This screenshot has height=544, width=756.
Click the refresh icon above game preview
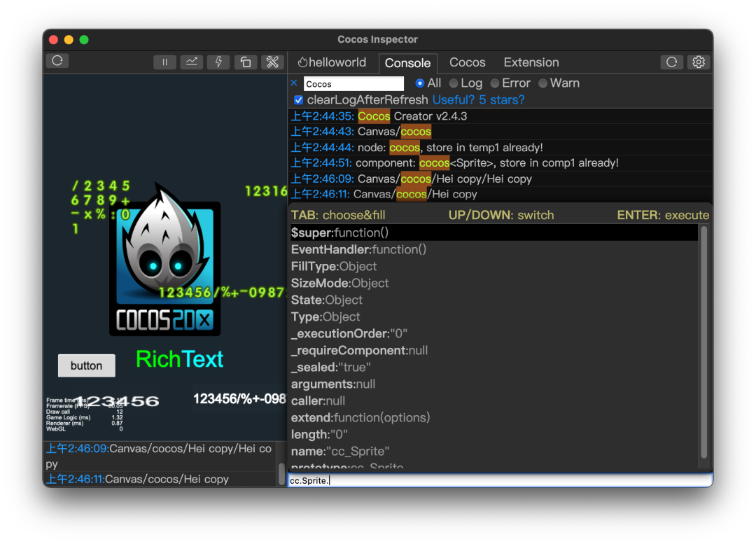[x=57, y=61]
